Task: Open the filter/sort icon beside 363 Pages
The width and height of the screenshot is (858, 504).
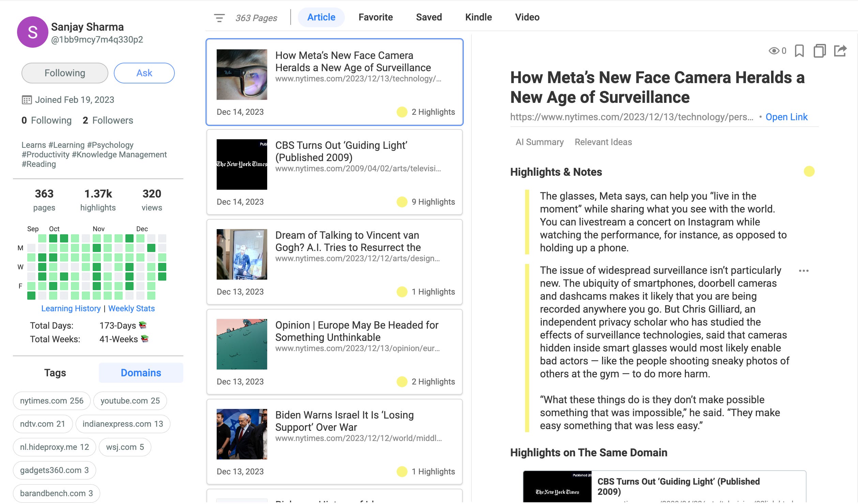Action: pyautogui.click(x=219, y=18)
